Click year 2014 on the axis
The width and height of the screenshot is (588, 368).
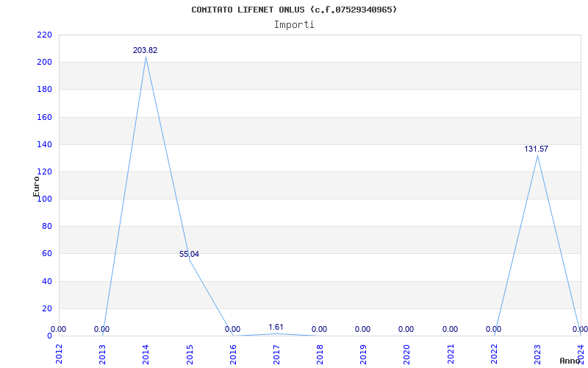click(146, 354)
